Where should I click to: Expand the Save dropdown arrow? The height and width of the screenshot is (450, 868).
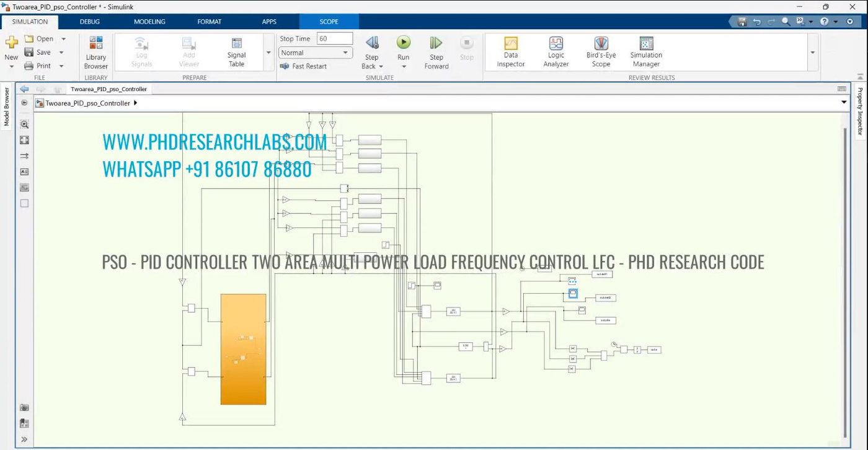point(61,52)
